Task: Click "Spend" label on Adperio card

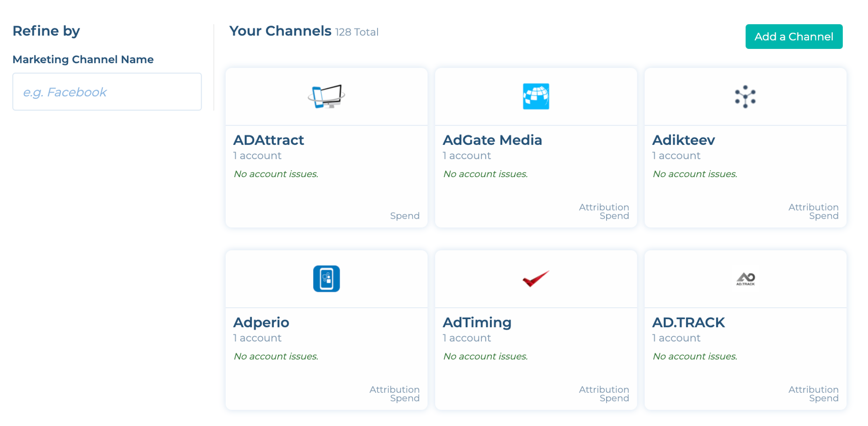Action: (x=405, y=398)
